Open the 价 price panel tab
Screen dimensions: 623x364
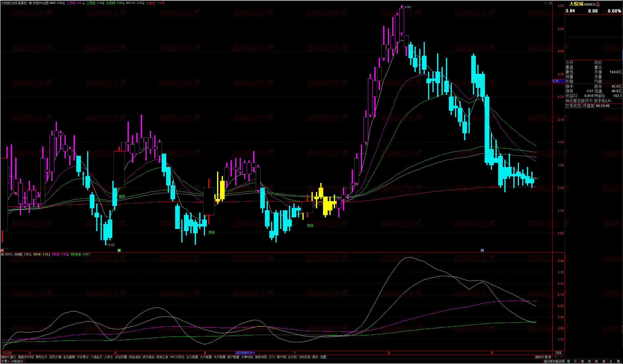point(575,361)
